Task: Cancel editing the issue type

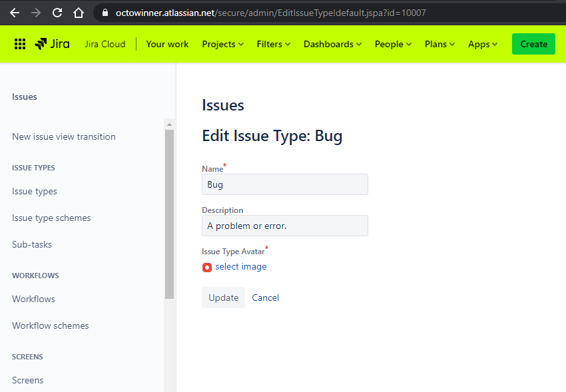Action: point(265,297)
